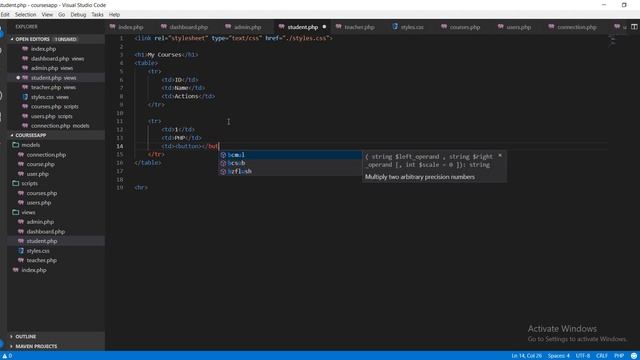Restore the VS Code window size
640x360 pixels.
[x=624, y=5]
